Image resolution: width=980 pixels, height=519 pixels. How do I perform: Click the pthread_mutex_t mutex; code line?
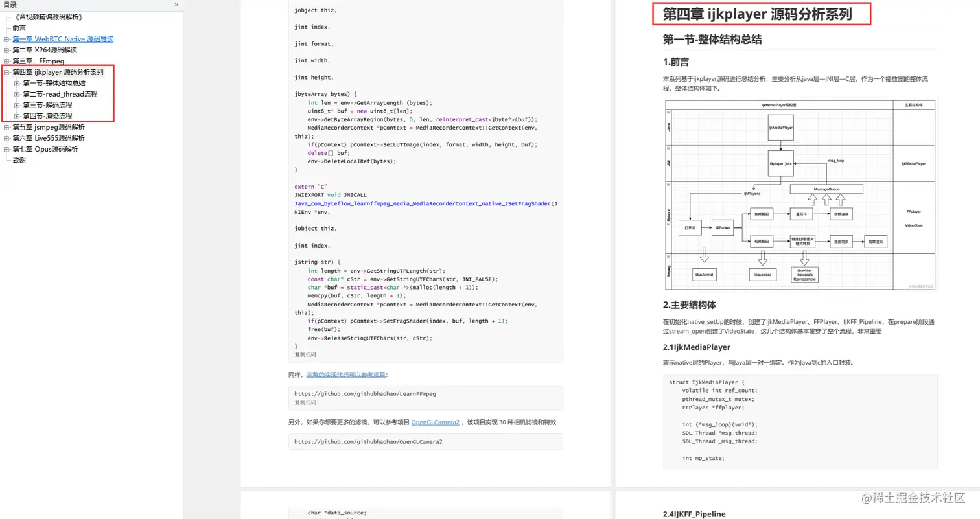click(x=719, y=399)
